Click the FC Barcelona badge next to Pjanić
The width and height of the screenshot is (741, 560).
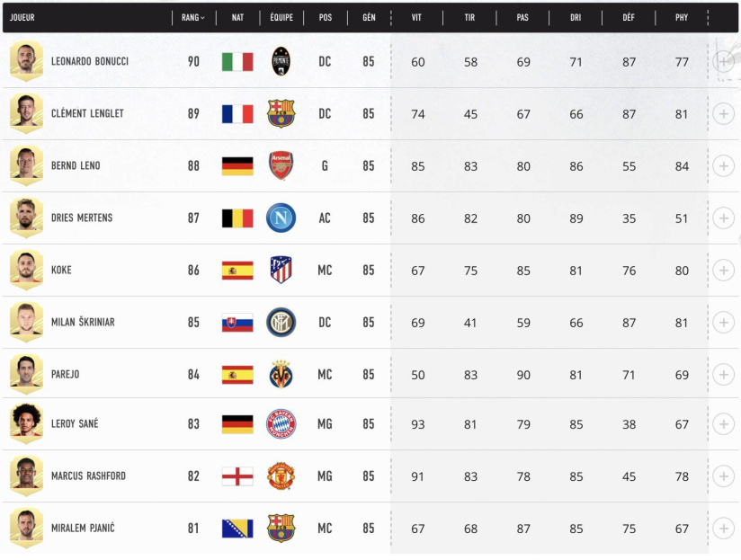[281, 529]
